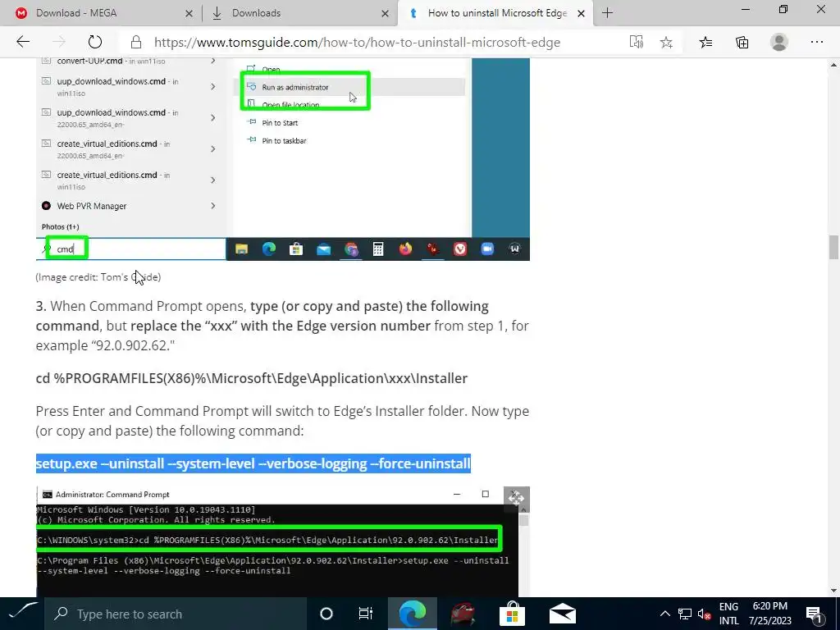Open Cortana circle on taskbar
This screenshot has height=630, width=840.
click(x=326, y=614)
